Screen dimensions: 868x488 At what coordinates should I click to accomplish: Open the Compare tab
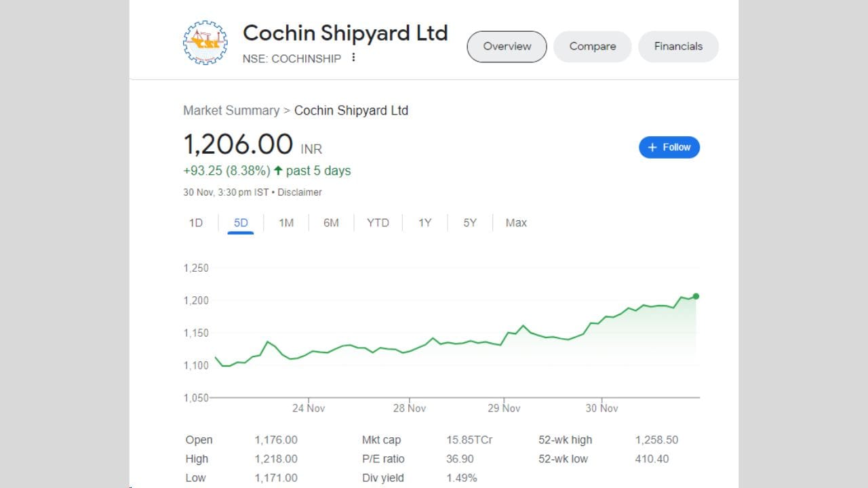[592, 47]
